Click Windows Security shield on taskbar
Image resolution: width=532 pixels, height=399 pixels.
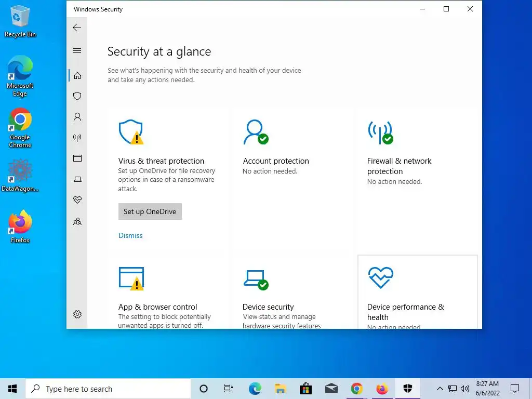coord(407,389)
